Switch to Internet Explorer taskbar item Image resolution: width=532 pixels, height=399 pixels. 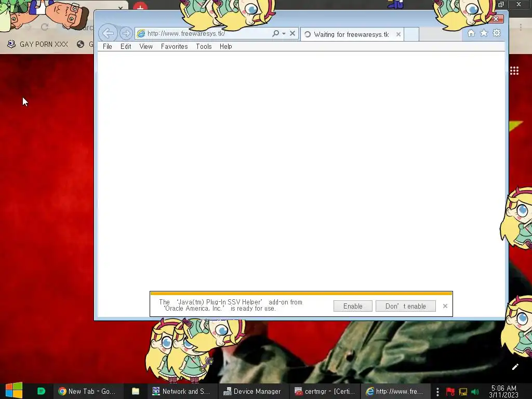pos(395,391)
